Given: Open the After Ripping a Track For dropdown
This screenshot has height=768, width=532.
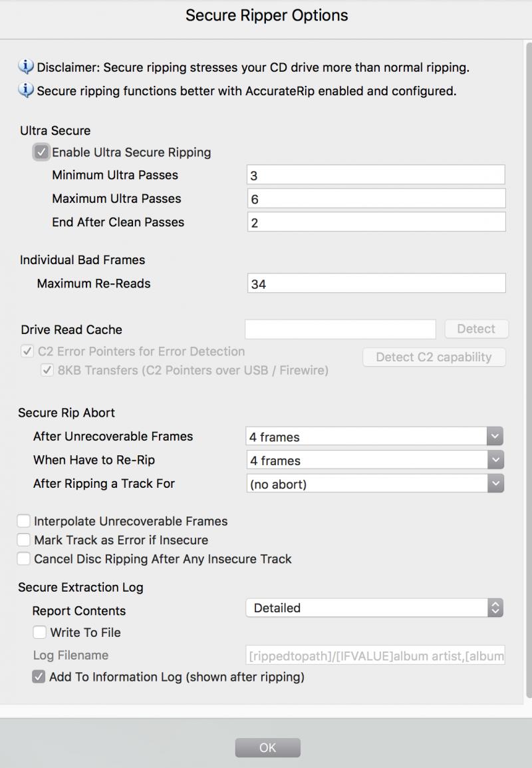Looking at the screenshot, I should (x=374, y=484).
